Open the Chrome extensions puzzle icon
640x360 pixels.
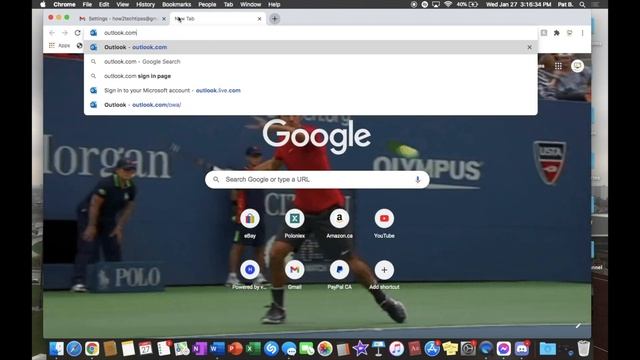[556, 33]
